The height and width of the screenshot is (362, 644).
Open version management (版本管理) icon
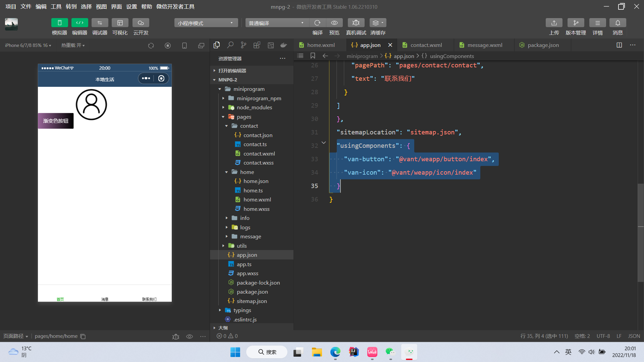pos(576,23)
